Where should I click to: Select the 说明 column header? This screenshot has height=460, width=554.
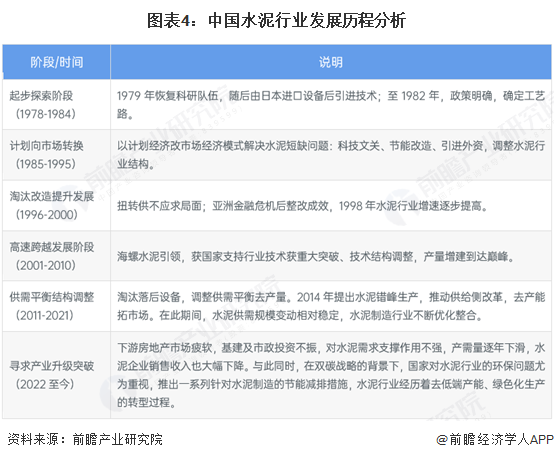tap(331, 62)
